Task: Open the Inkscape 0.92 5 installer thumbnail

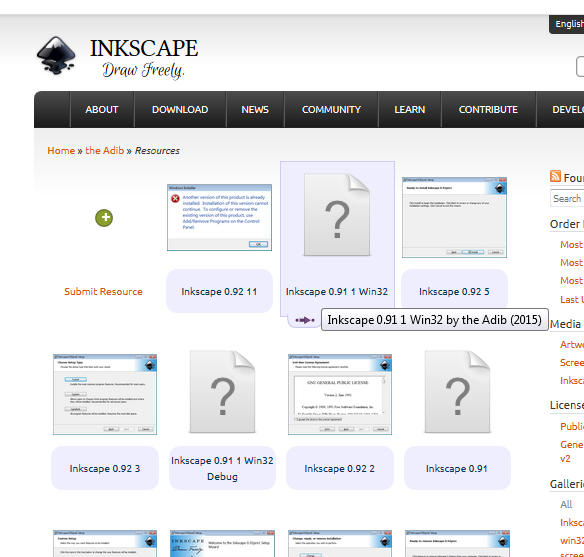Action: pyautogui.click(x=454, y=217)
